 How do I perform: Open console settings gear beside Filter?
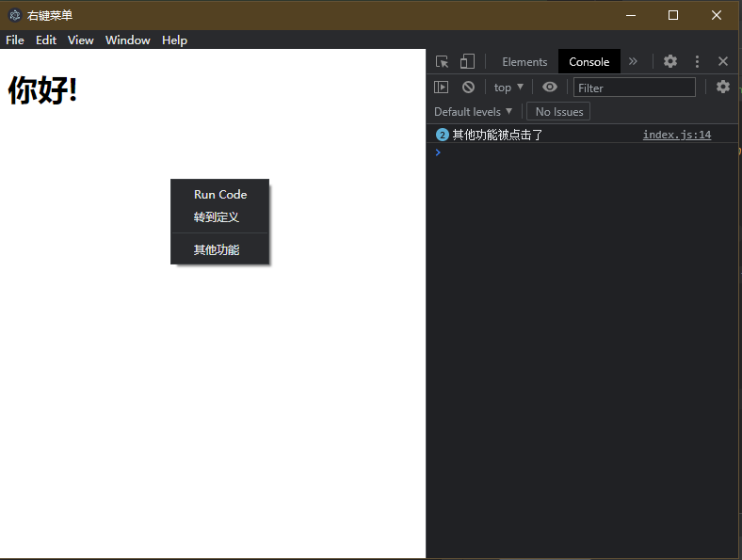tap(722, 87)
